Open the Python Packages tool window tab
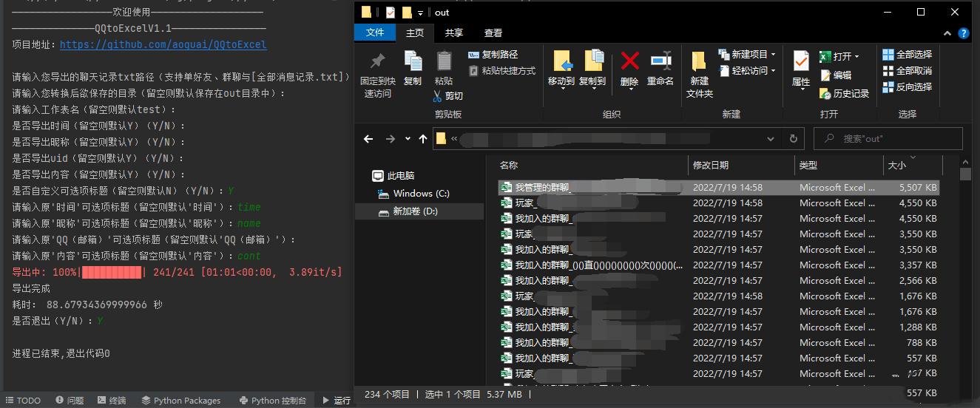The image size is (980, 408). (x=181, y=401)
